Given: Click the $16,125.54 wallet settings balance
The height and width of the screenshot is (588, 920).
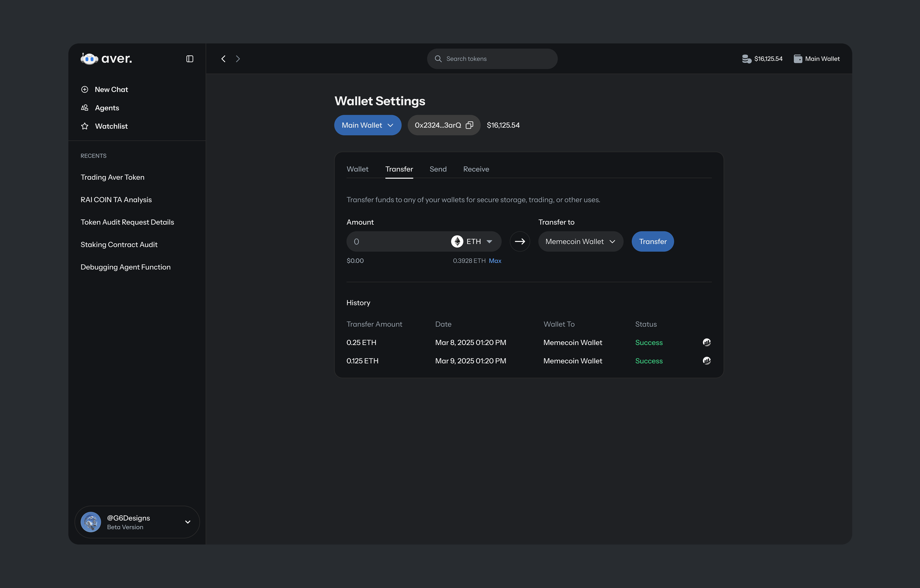Looking at the screenshot, I should coord(503,125).
